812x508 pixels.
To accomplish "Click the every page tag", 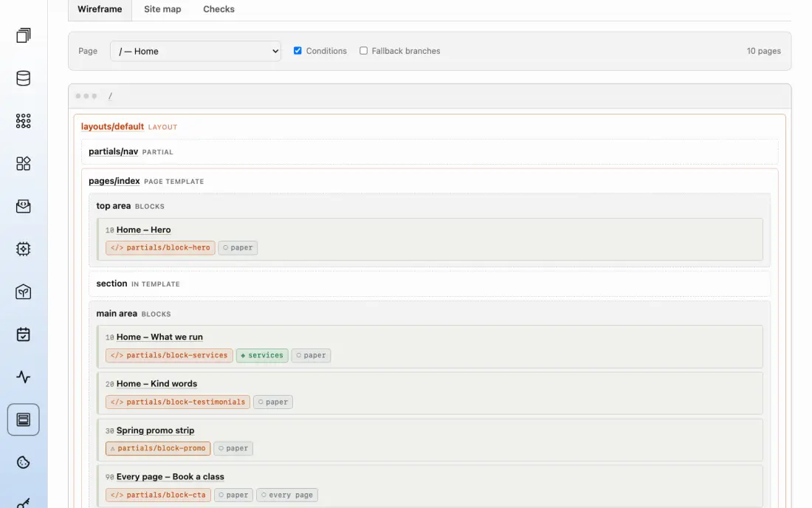I will 287,495.
